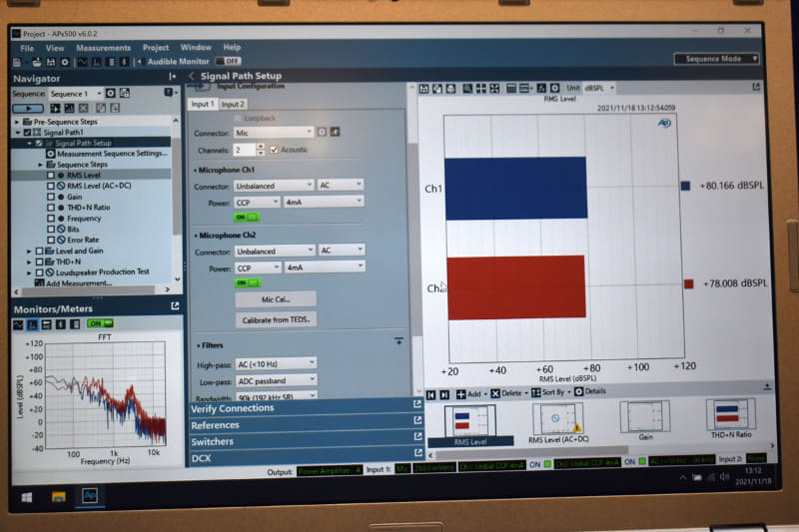Click the Add result plus icon
799x532 pixels.
(x=460, y=394)
